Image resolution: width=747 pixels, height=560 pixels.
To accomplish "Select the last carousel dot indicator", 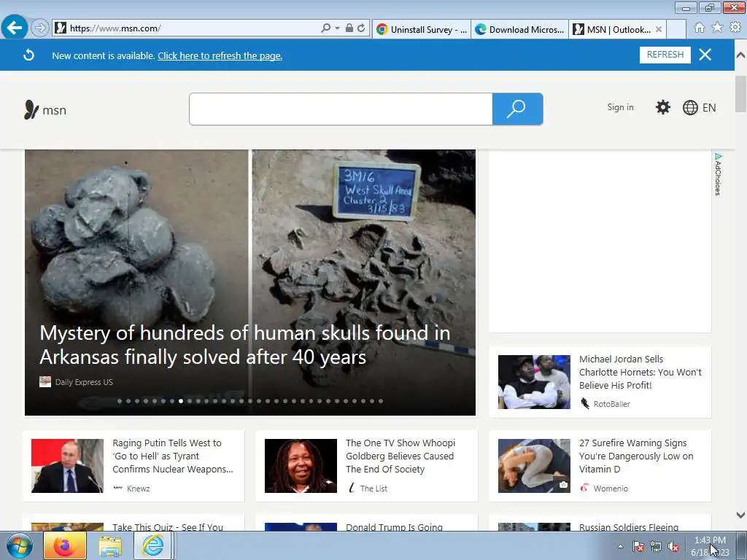I will point(381,401).
